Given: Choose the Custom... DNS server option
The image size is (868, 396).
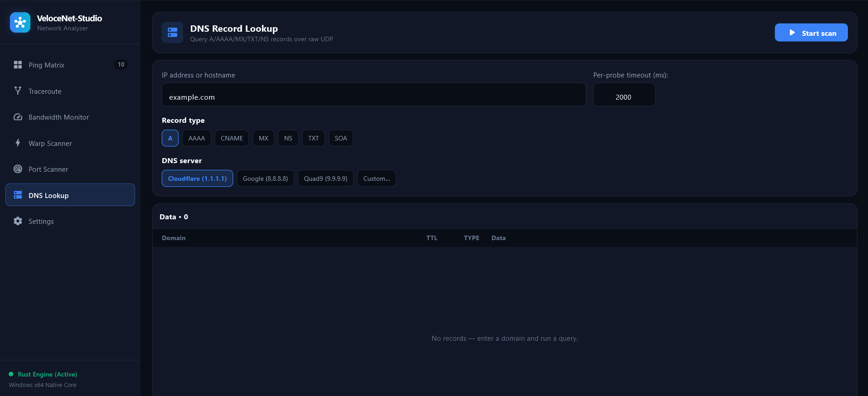Looking at the screenshot, I should (377, 179).
